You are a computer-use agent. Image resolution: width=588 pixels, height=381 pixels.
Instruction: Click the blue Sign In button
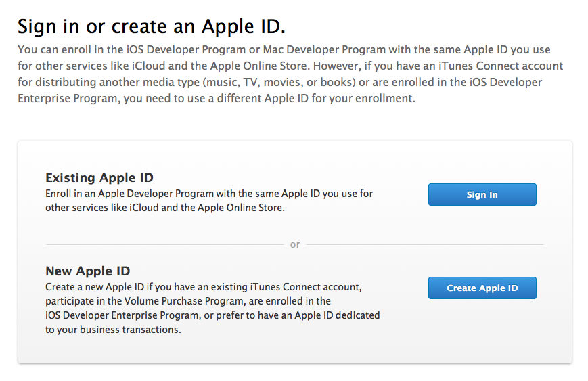(482, 195)
